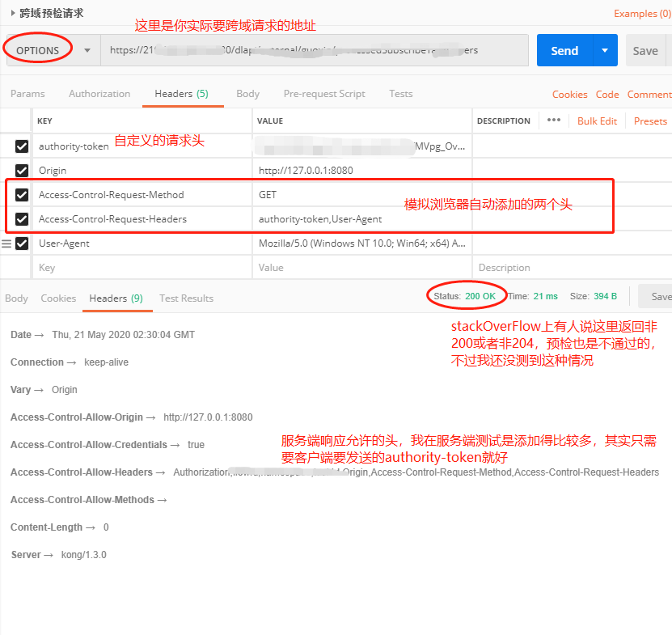The height and width of the screenshot is (635, 672).
Task: Switch to the response Headers (9) tab
Action: (x=116, y=298)
